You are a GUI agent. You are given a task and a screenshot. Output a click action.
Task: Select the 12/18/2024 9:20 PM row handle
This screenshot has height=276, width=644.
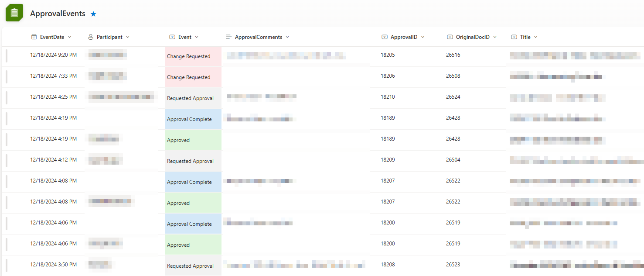[7, 56]
